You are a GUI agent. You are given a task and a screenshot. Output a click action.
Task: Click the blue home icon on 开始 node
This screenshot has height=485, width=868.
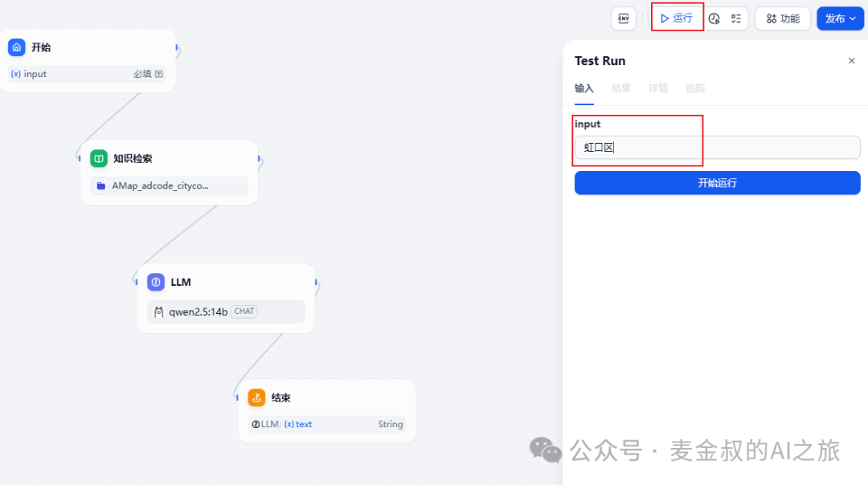17,47
